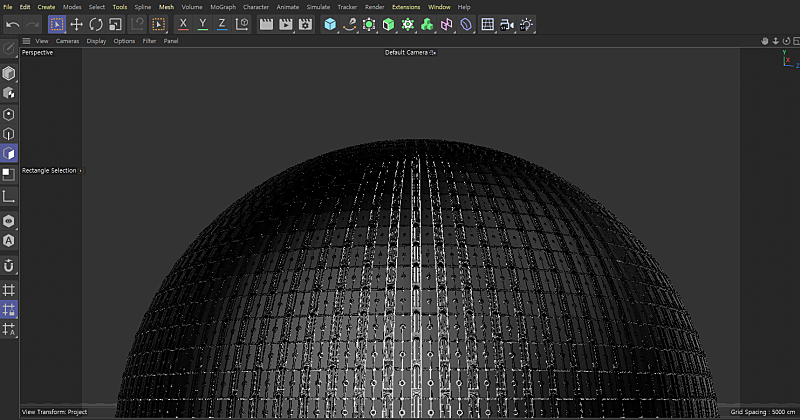Click the Default Camera label
800x420 pixels.
click(407, 52)
